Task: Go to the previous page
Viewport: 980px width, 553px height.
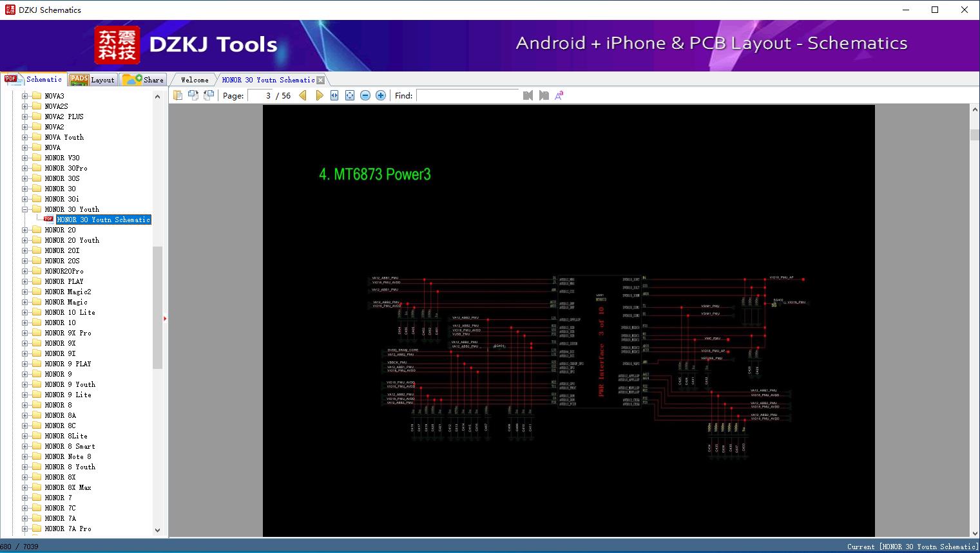Action: point(303,95)
